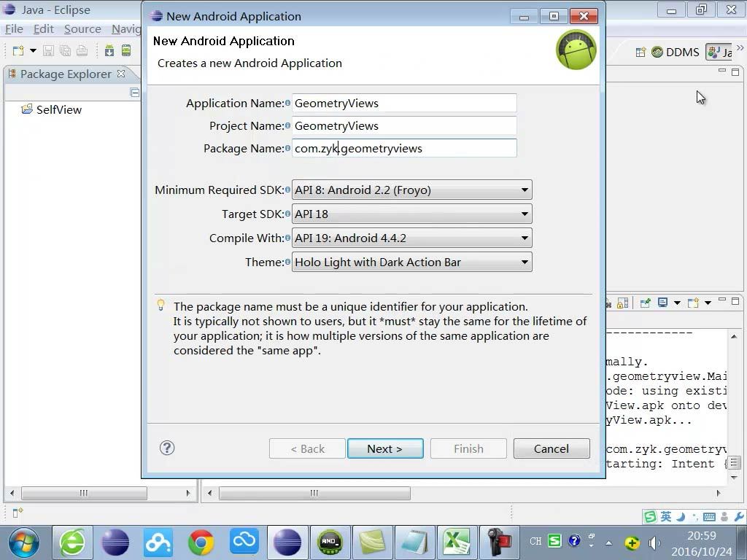Click the Display Selected Console icon
747x560 pixels.
click(x=662, y=303)
